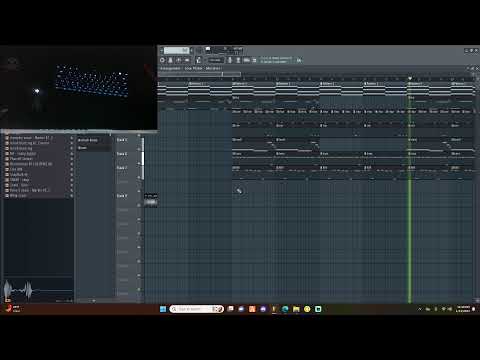Click the Arrangement breadcrumb above the playlist
This screenshot has width=480, height=360.
[x=170, y=68]
